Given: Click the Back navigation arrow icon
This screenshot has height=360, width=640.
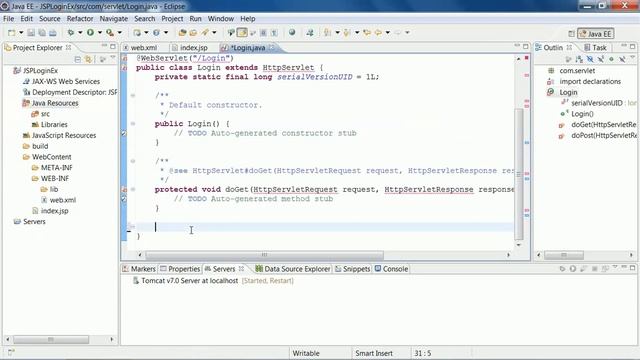Looking at the screenshot, I should click(378, 33).
